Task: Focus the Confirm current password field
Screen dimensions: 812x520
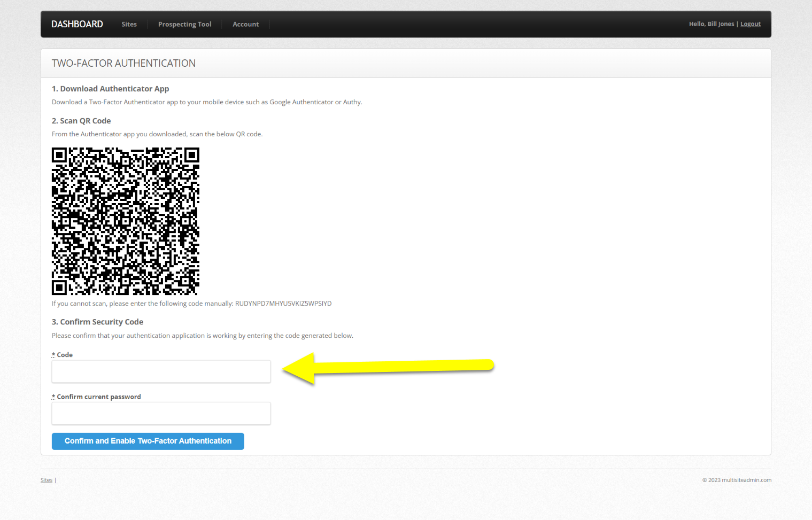Action: pos(161,413)
